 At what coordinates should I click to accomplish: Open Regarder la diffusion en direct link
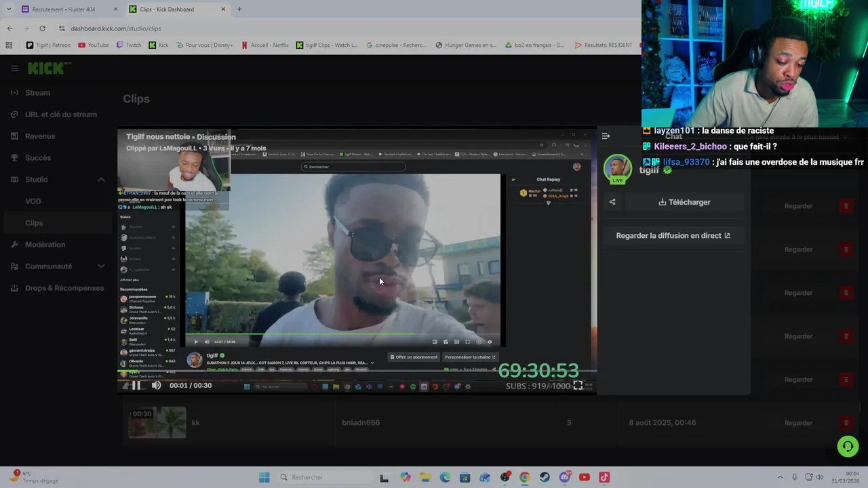(x=673, y=235)
